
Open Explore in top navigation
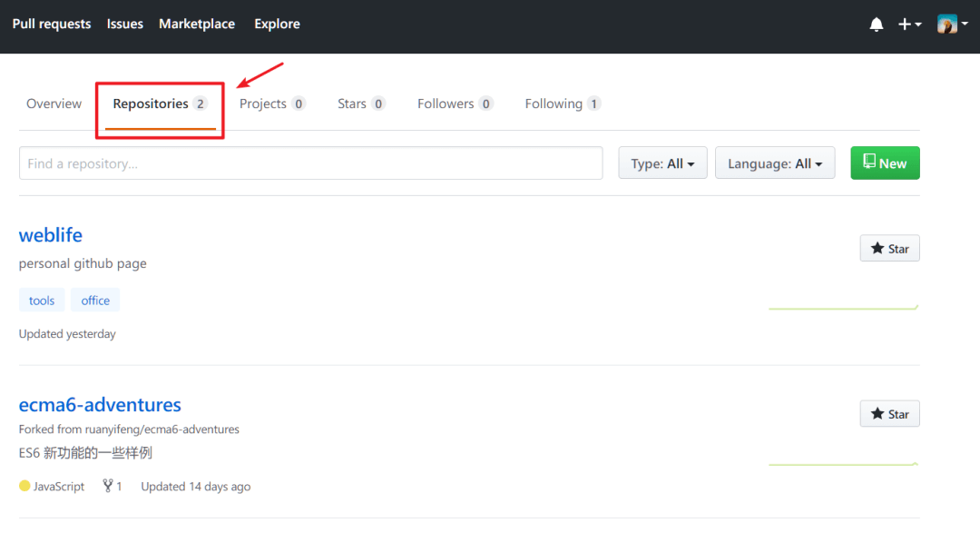[277, 24]
